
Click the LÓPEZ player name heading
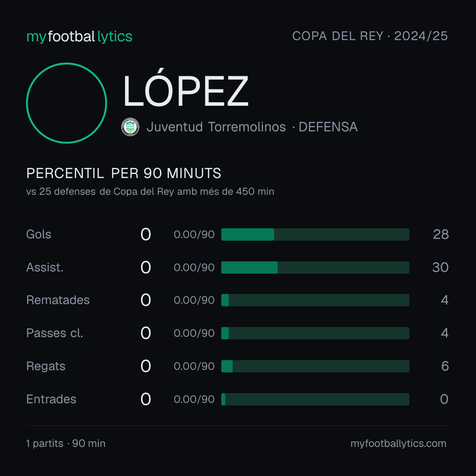186,90
